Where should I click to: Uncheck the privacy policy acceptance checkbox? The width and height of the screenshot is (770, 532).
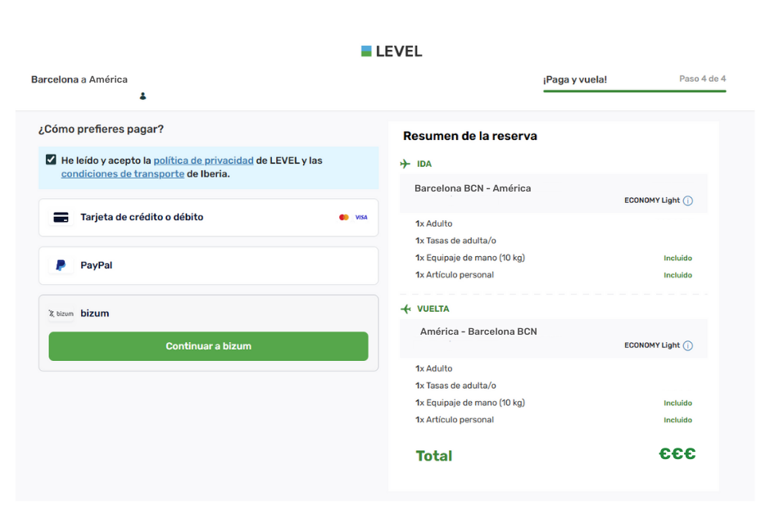tap(51, 160)
